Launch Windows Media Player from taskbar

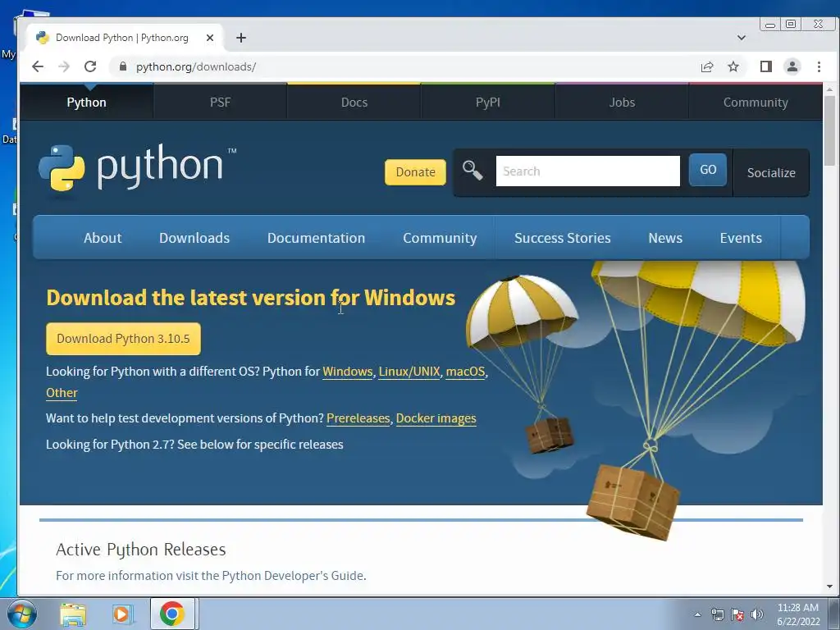click(x=122, y=614)
